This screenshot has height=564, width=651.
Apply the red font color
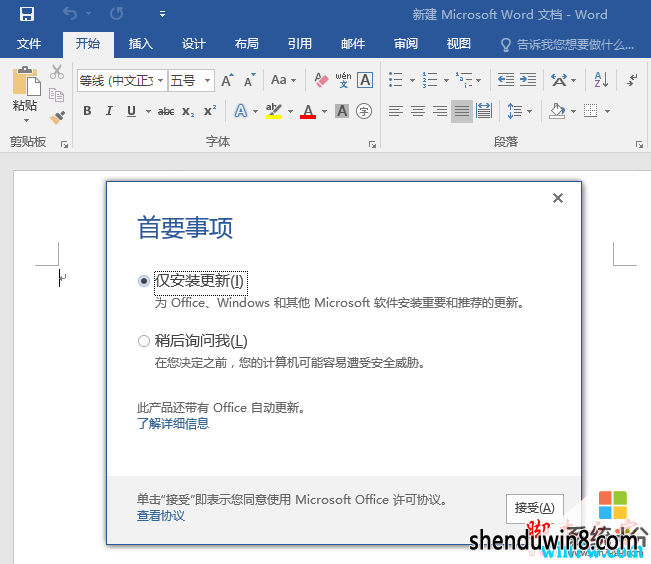coord(308,111)
